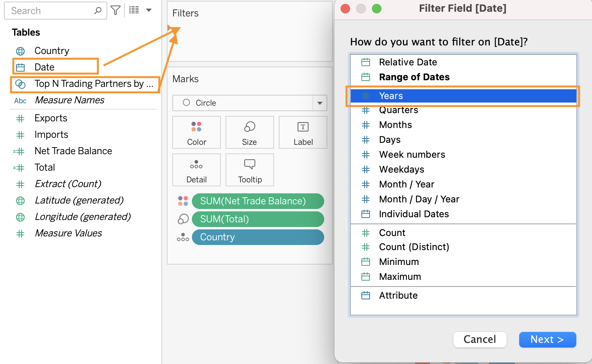Click the Tooltip marks card icon
Image resolution: width=592 pixels, height=364 pixels.
click(249, 164)
